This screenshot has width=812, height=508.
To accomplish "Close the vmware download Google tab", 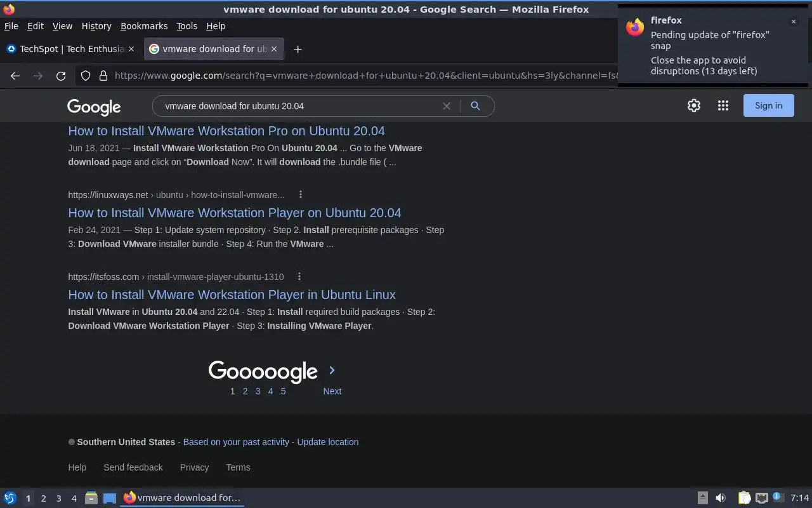I will 274,49.
